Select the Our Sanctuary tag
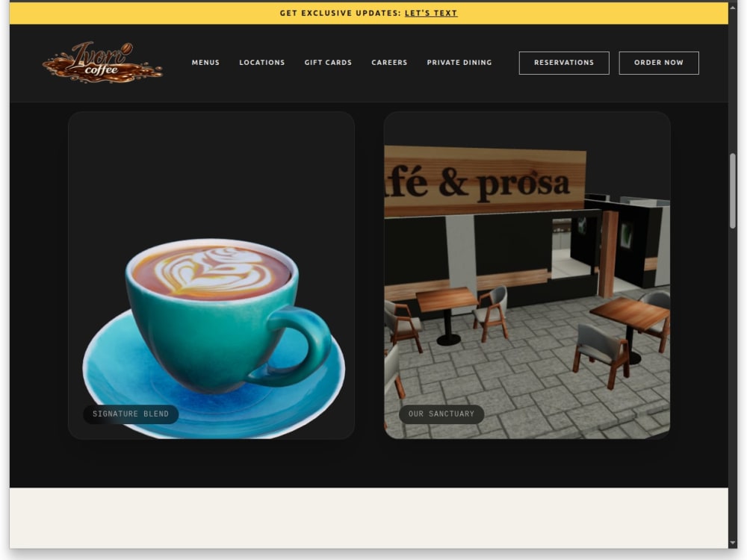 441,414
